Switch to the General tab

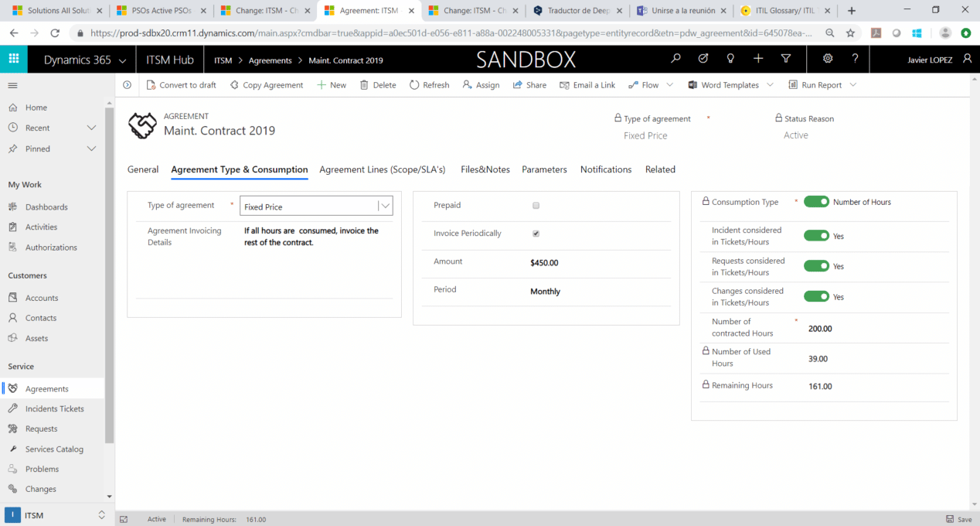(x=143, y=169)
